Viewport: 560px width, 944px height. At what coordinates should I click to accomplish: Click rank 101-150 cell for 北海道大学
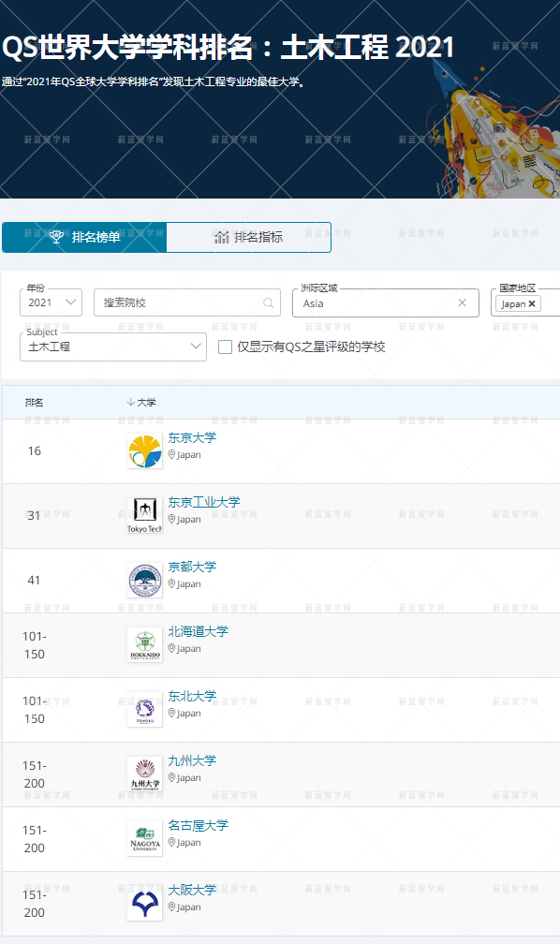(x=35, y=645)
